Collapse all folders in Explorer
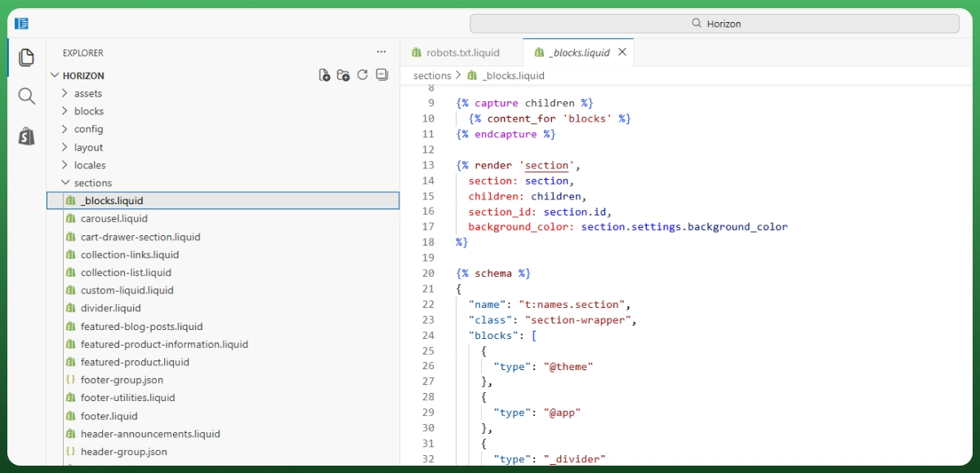The image size is (980, 473). pyautogui.click(x=381, y=75)
